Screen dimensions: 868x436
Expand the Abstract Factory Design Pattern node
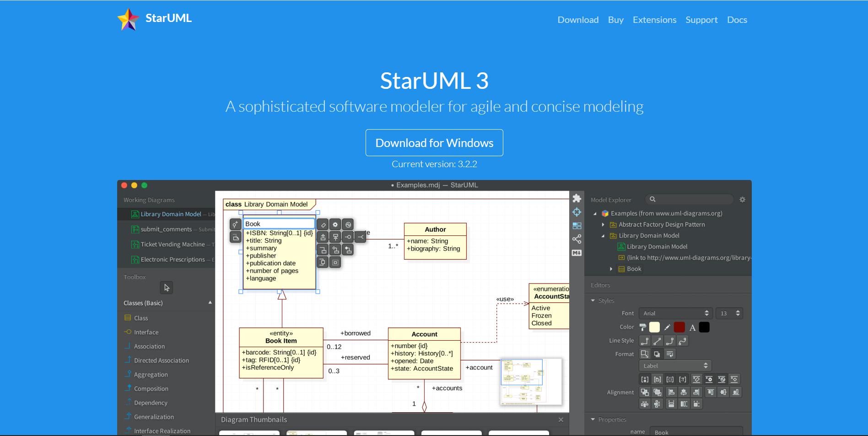pos(603,224)
